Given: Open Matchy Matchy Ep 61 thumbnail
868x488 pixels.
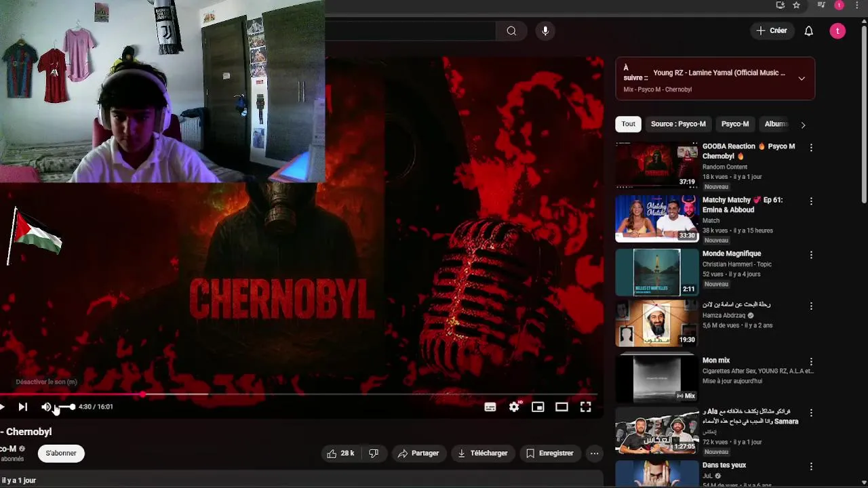Looking at the screenshot, I should pos(656,218).
